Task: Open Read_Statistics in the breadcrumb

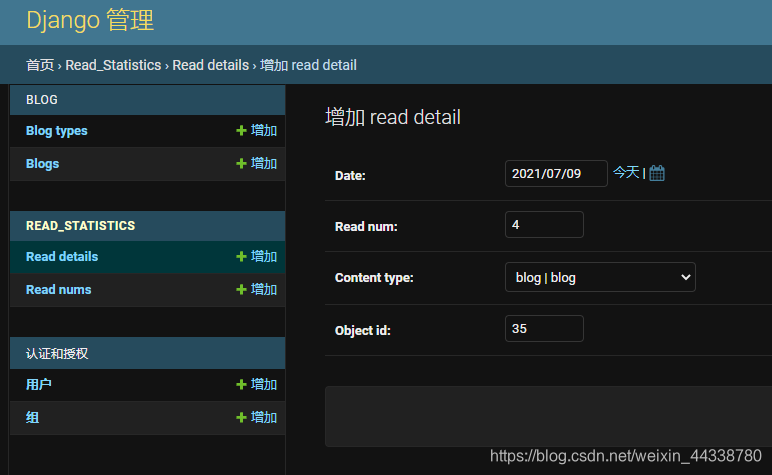Action: tap(113, 65)
